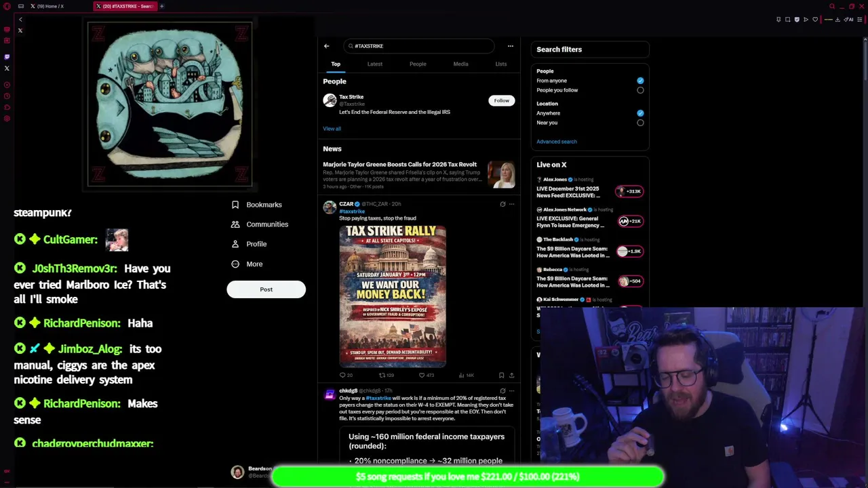Click the #TAXSTRIKE search input field
The height and width of the screenshot is (488, 868).
pos(418,46)
